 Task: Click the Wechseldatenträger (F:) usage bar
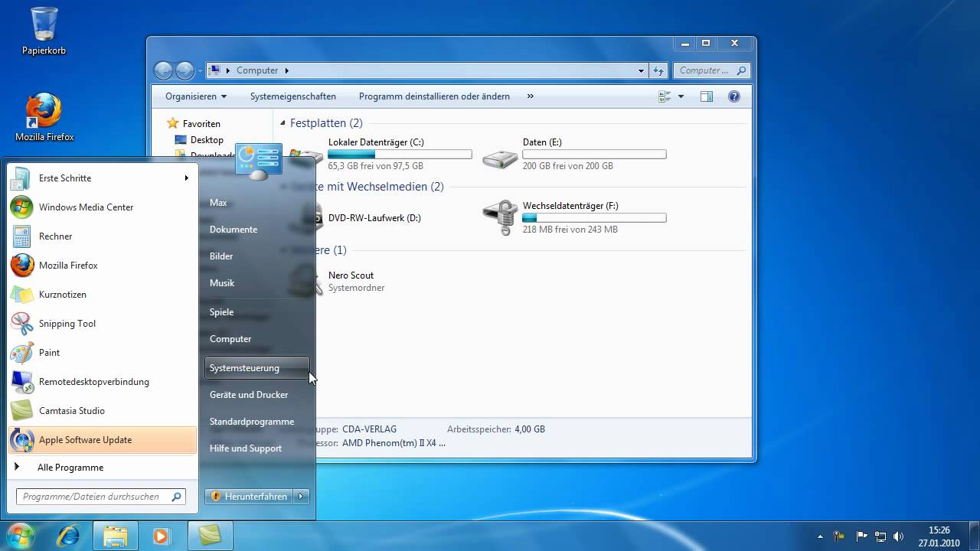(594, 218)
